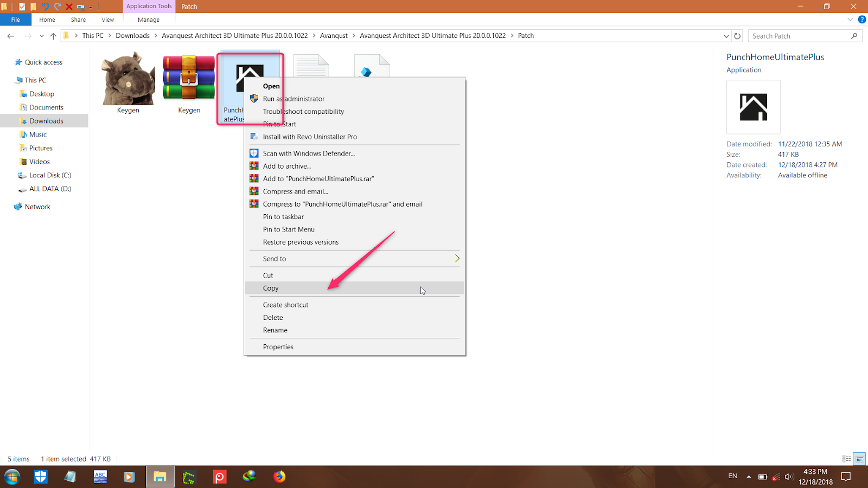Click the Redo arrow in the title bar

pyautogui.click(x=57, y=7)
